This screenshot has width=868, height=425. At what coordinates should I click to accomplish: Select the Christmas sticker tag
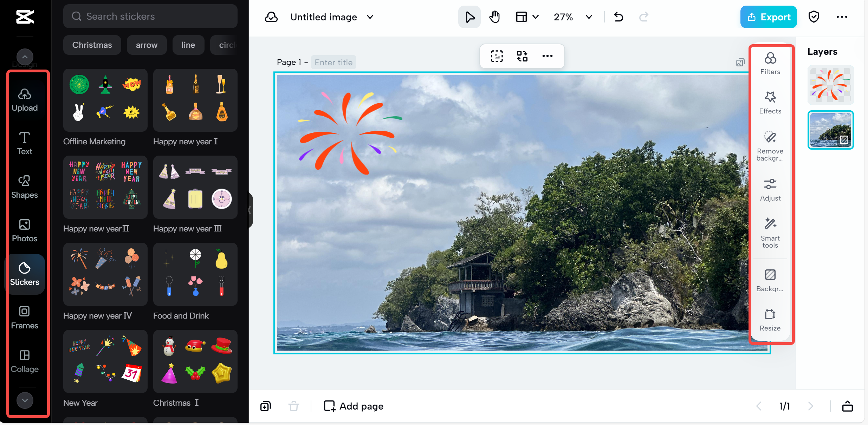coord(92,45)
